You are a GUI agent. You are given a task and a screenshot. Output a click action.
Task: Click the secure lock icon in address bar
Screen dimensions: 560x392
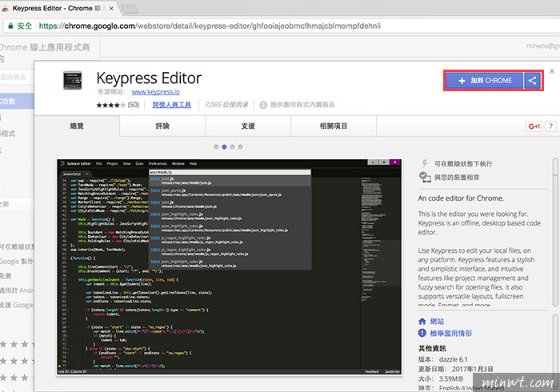point(10,26)
